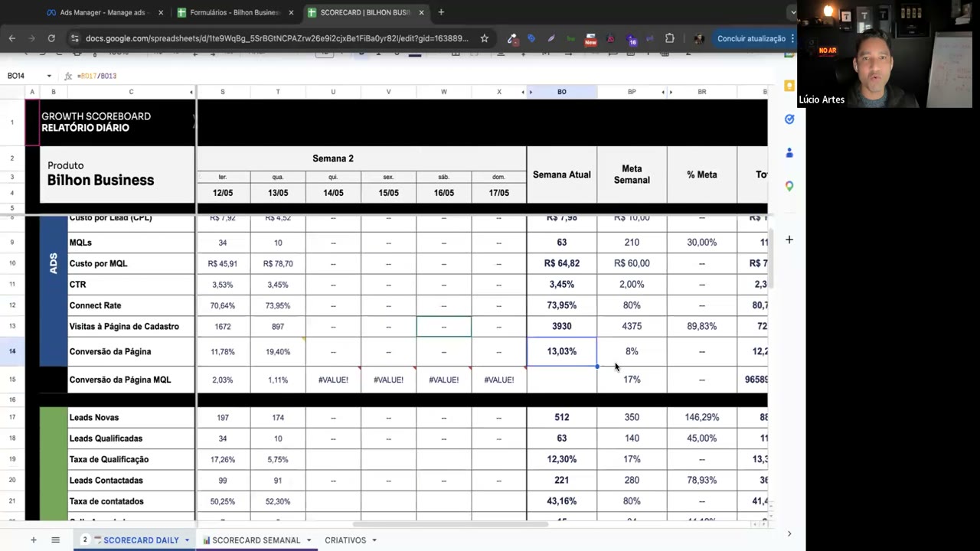Switch to SCORECARD SEMANAL sheet tab

point(256,540)
